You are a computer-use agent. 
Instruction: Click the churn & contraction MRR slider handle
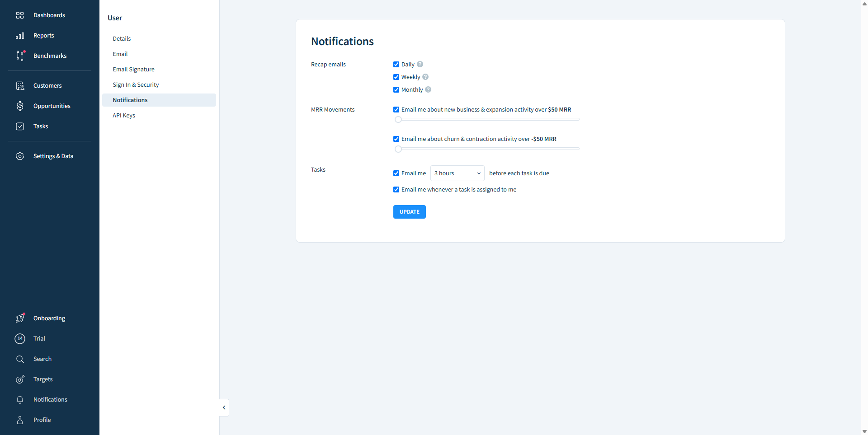pos(398,149)
